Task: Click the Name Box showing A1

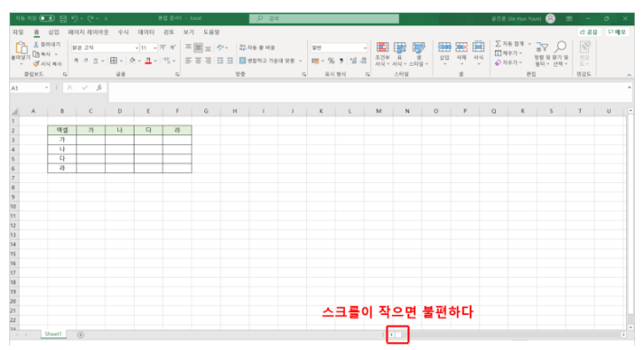Action: [30, 87]
